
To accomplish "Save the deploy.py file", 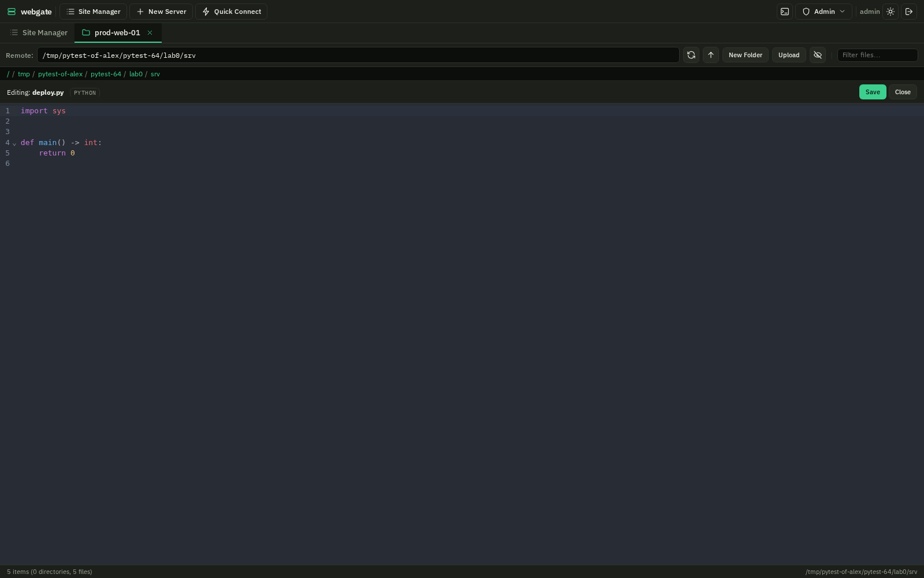I will (x=873, y=92).
